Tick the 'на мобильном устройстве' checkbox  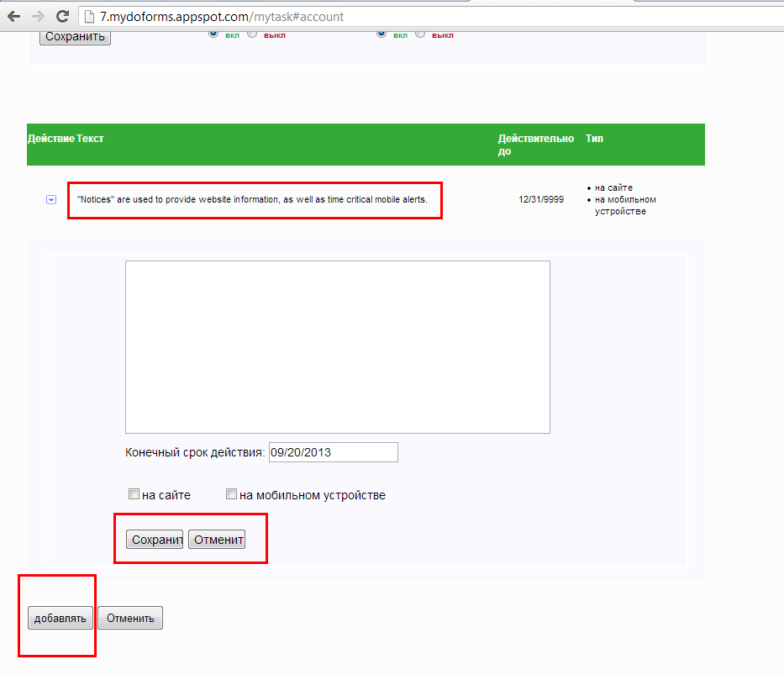click(231, 494)
